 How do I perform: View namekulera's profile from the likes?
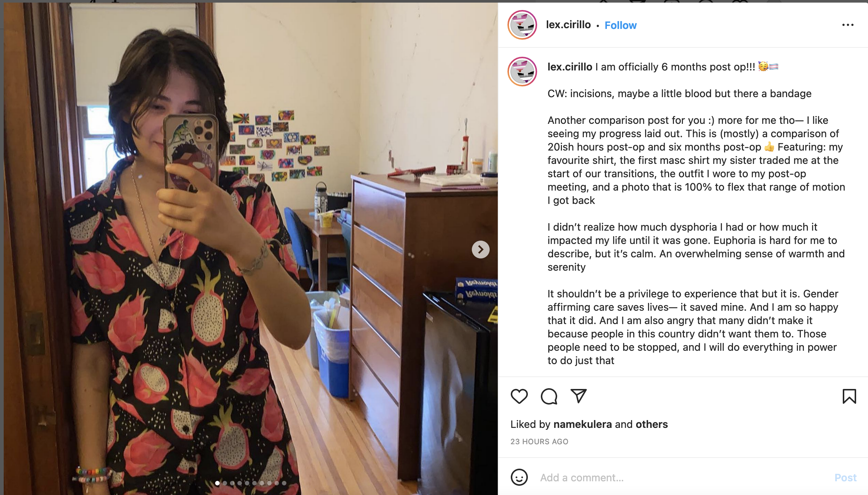pos(582,424)
